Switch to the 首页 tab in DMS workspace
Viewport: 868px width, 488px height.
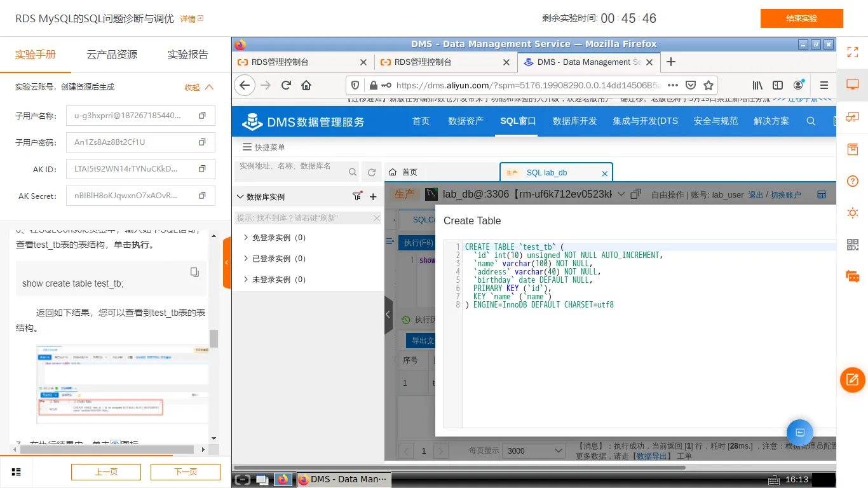[x=442, y=172]
